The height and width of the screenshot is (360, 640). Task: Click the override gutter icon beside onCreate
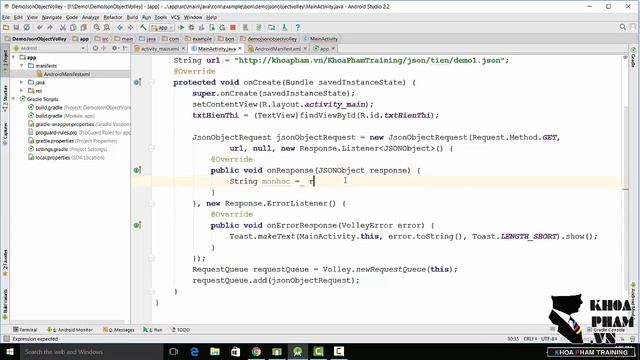138,82
